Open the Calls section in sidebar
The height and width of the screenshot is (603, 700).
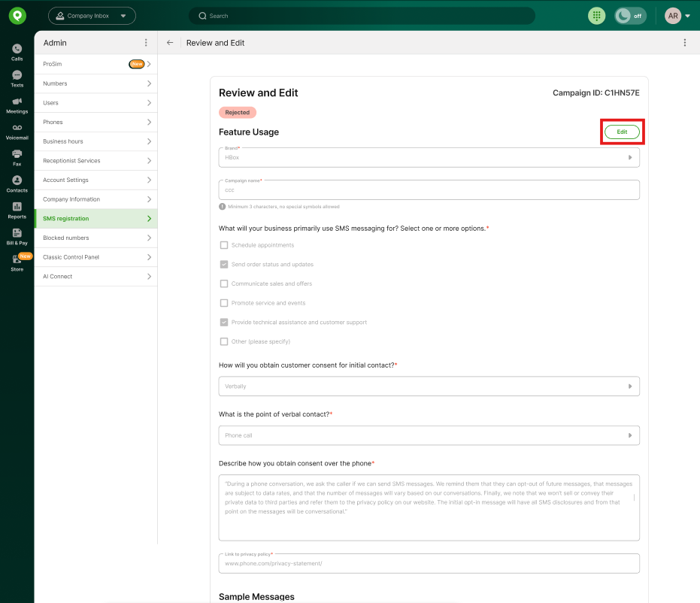pyautogui.click(x=17, y=51)
